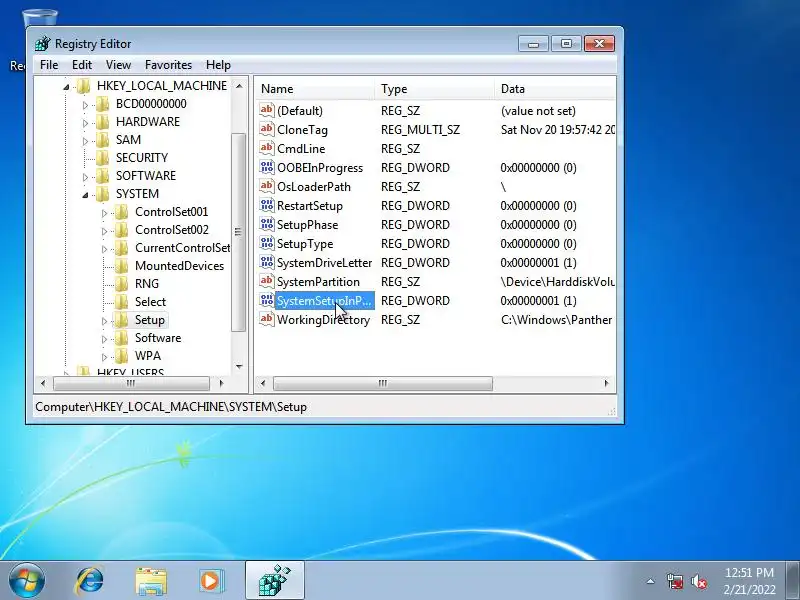800x600 pixels.
Task: Click the CmdLine string icon
Action: click(267, 148)
